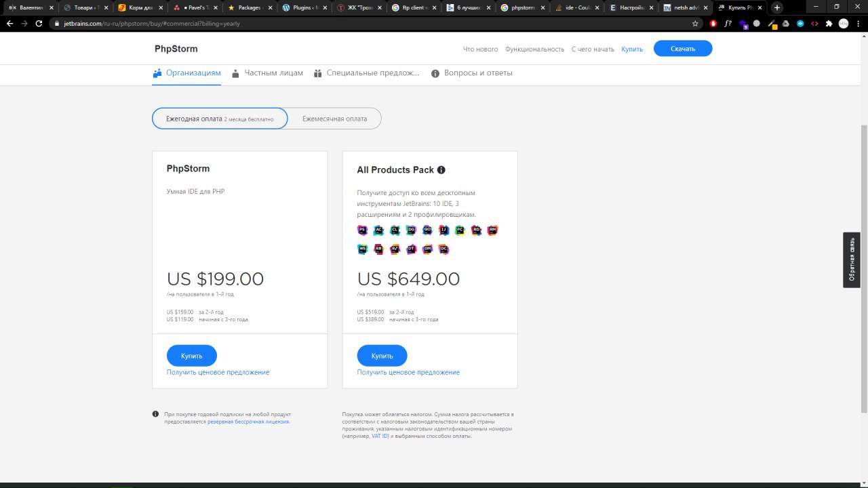Image resolution: width=868 pixels, height=488 pixels.
Task: Open the резервная бессрочная лицензия link
Action: (248, 422)
